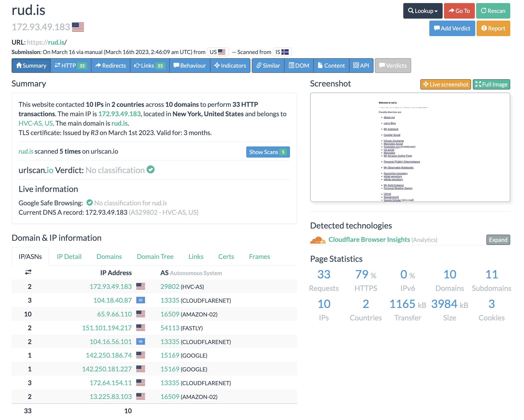Open the Indicators tab

coord(230,66)
